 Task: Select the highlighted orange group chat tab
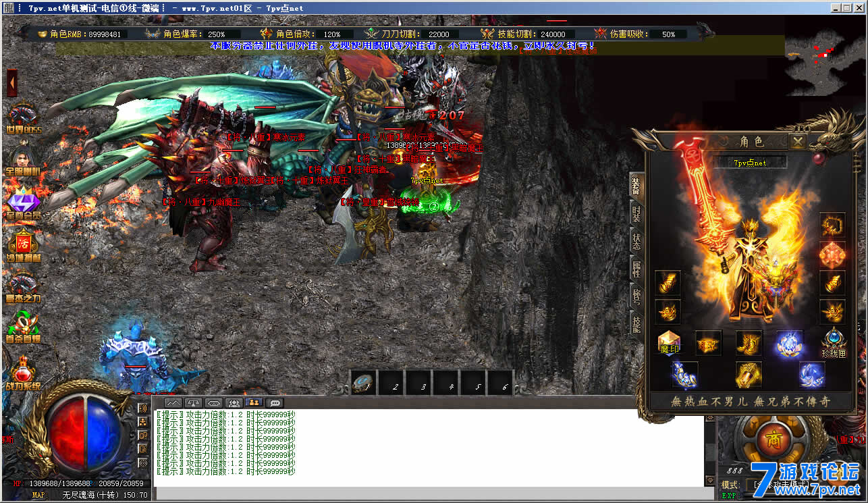pyautogui.click(x=255, y=402)
